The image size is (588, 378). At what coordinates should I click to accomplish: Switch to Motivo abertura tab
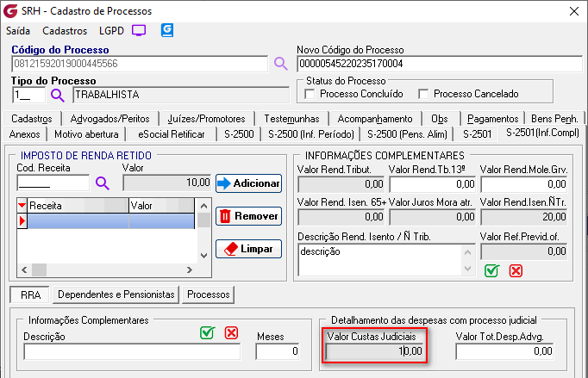coord(86,134)
